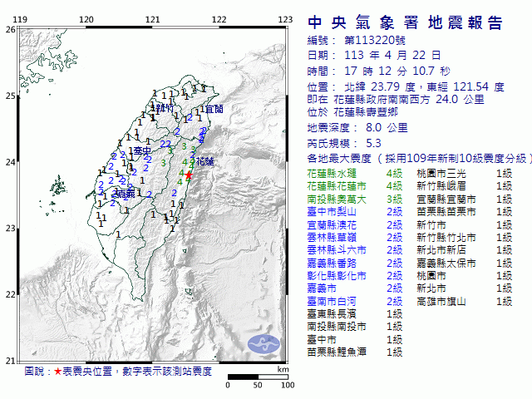
Task: Click the Central Weather Administration logo
Action: click(x=265, y=342)
